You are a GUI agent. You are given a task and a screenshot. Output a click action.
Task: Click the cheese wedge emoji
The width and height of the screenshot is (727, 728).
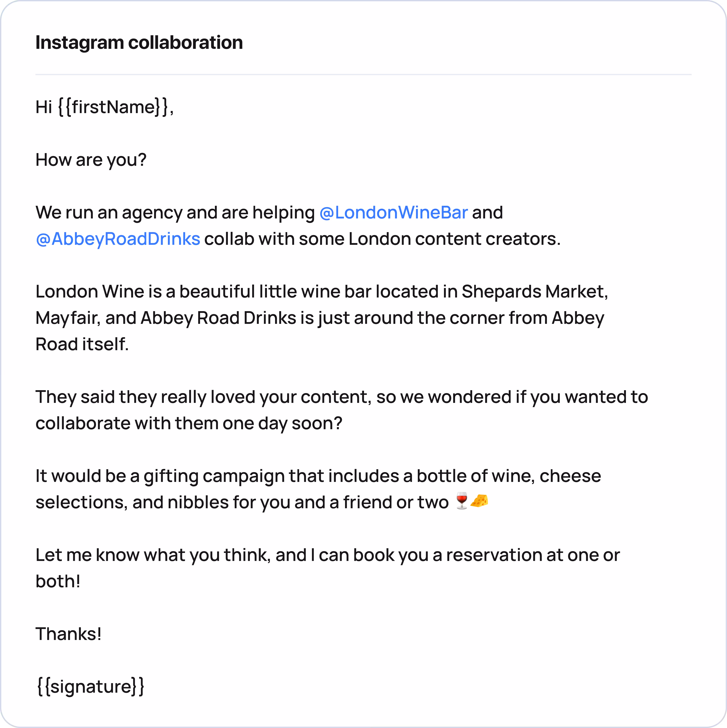click(479, 501)
